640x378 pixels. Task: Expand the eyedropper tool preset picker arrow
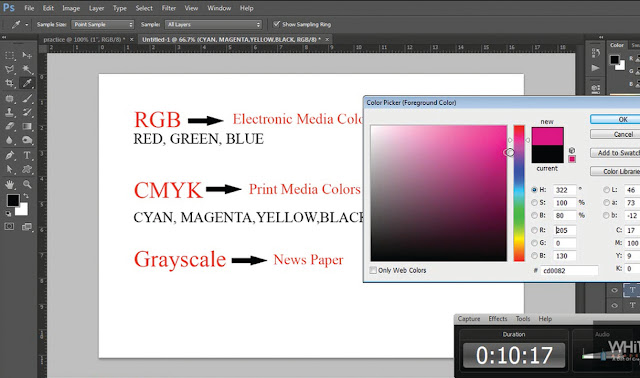coord(27,24)
